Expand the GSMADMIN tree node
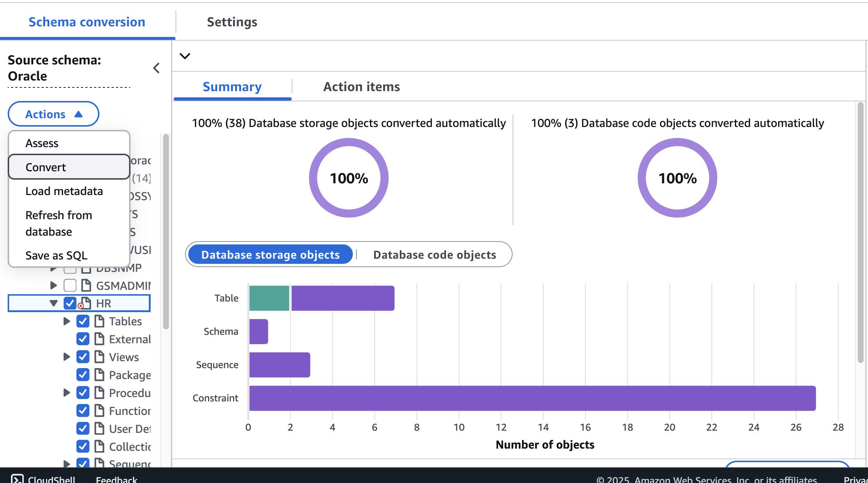The image size is (868, 483). tap(53, 285)
